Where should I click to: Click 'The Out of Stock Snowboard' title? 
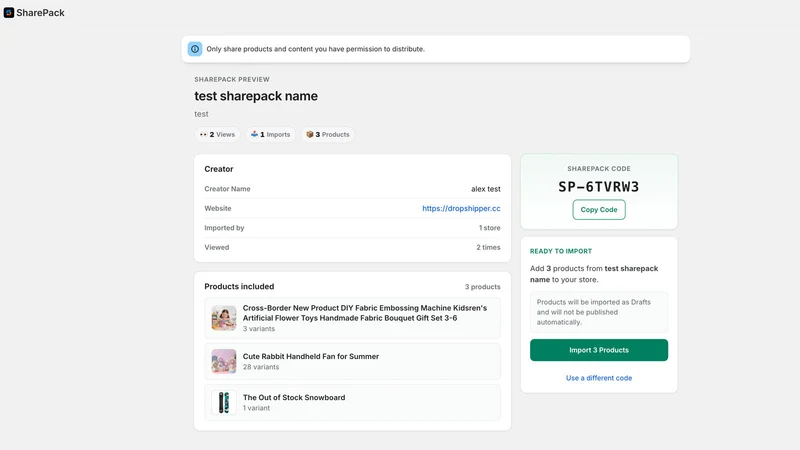(294, 397)
